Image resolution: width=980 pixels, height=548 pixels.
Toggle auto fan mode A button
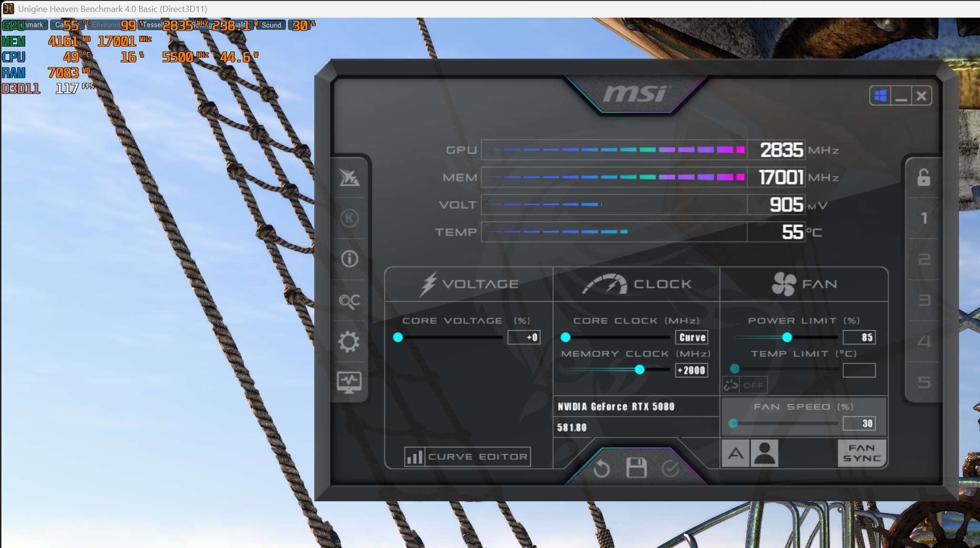(x=735, y=453)
